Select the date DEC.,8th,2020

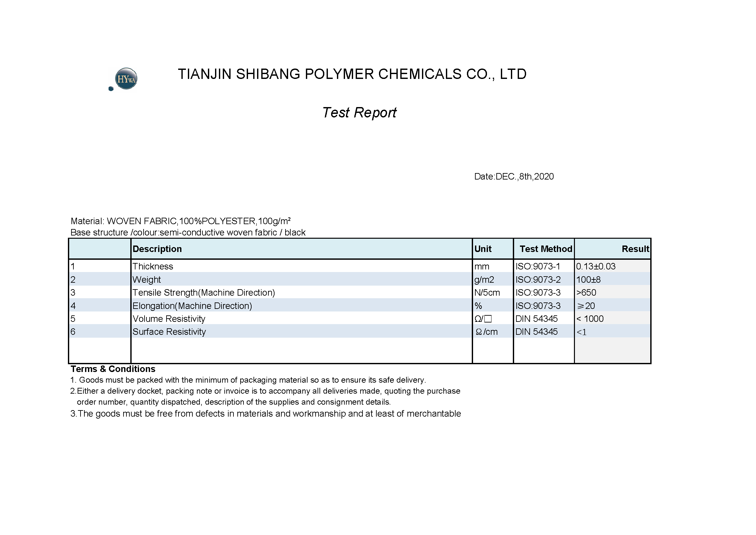click(x=514, y=177)
